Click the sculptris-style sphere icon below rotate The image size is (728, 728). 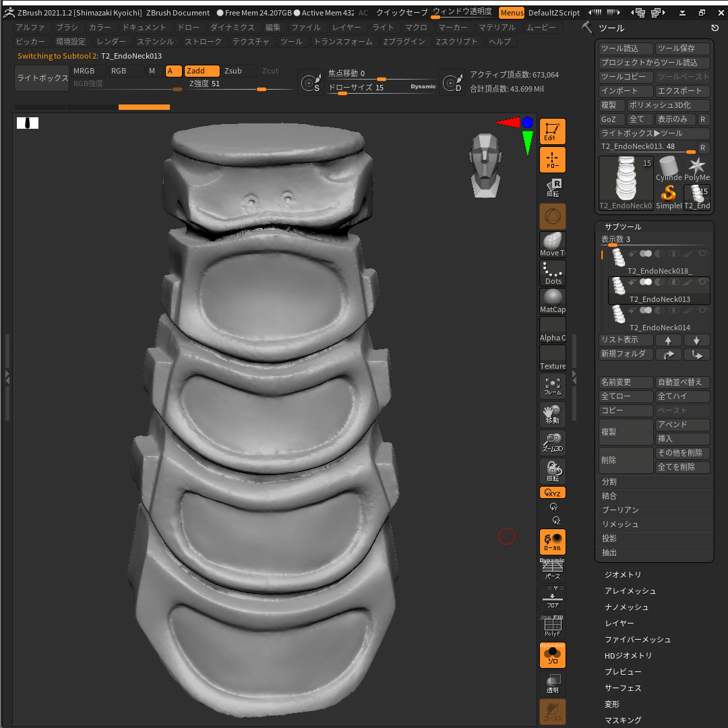click(x=552, y=216)
